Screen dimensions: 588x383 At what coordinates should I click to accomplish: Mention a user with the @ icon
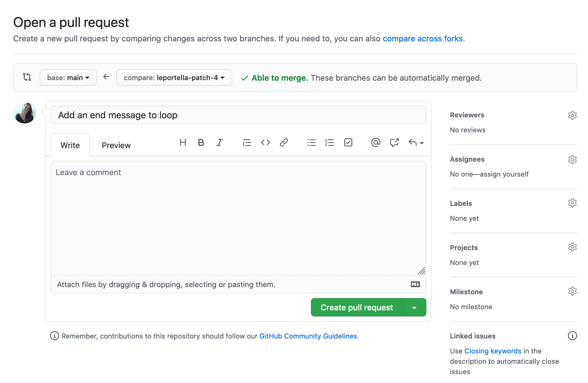376,142
